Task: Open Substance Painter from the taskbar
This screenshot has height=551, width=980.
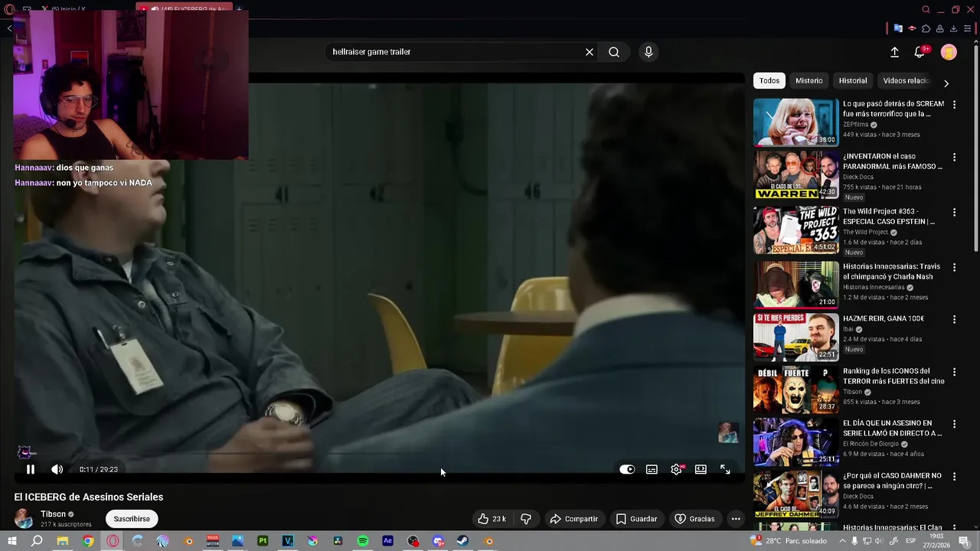Action: [263, 541]
